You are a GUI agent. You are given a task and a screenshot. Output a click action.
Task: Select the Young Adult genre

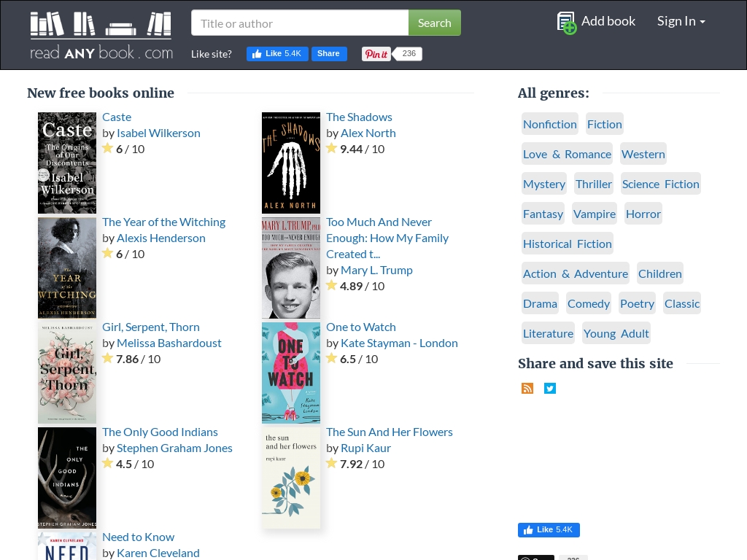click(616, 334)
